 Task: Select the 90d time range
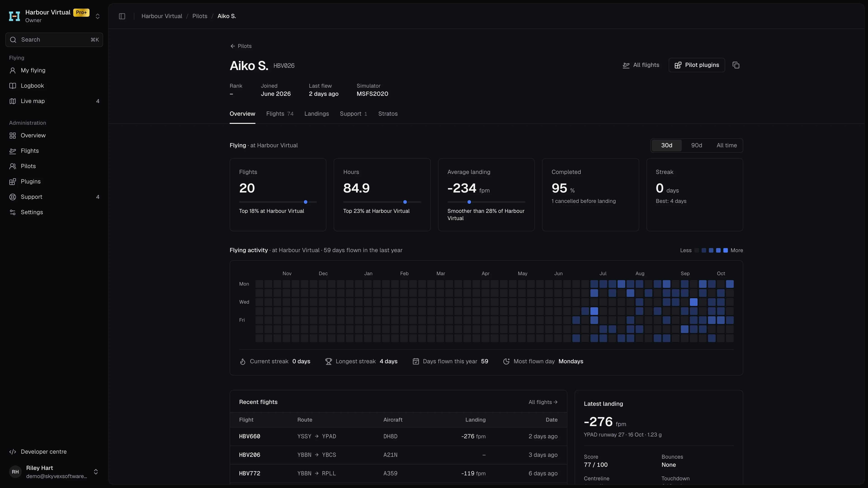pos(696,145)
